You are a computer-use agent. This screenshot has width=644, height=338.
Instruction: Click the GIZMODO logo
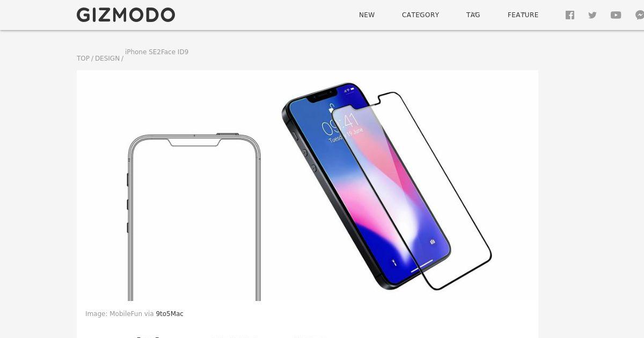pos(126,15)
